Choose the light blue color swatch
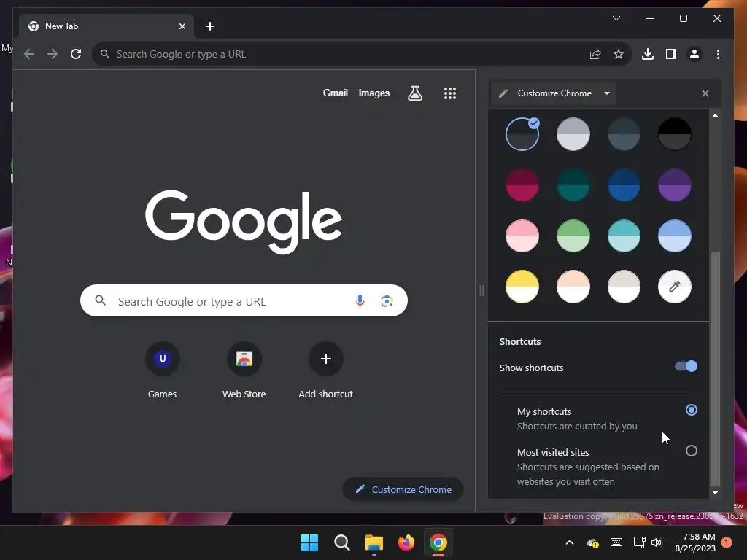 pyautogui.click(x=674, y=236)
